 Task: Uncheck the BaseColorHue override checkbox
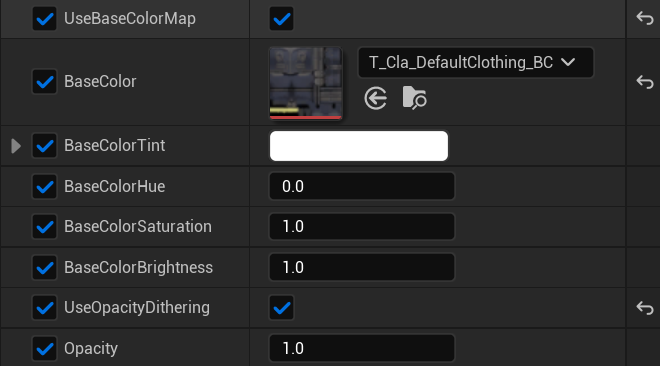tap(45, 186)
